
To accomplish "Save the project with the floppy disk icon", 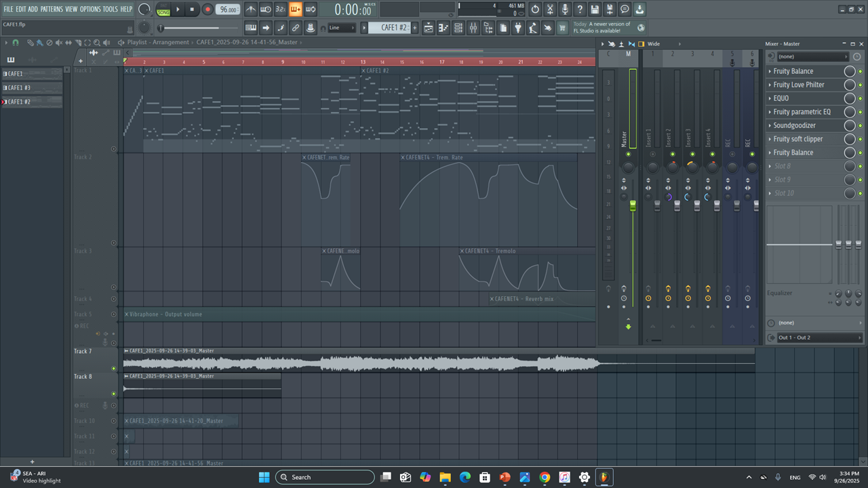I will click(595, 9).
